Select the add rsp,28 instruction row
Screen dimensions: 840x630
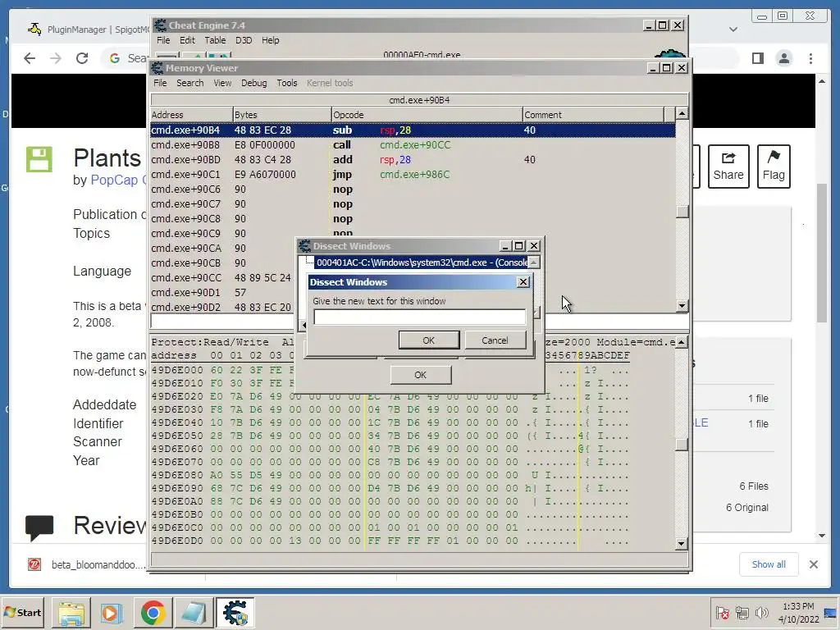click(413, 160)
